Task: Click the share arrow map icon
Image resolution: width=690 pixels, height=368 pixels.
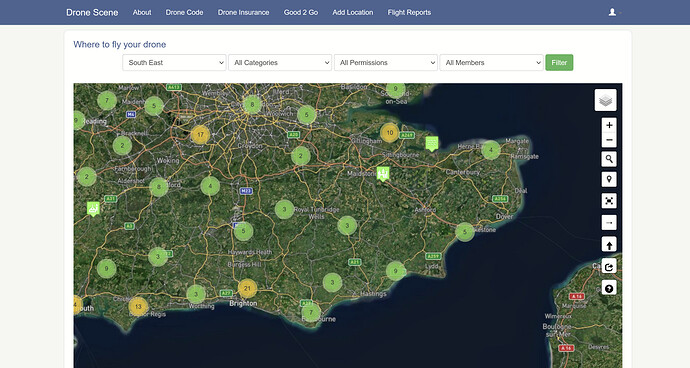Action: (x=609, y=266)
